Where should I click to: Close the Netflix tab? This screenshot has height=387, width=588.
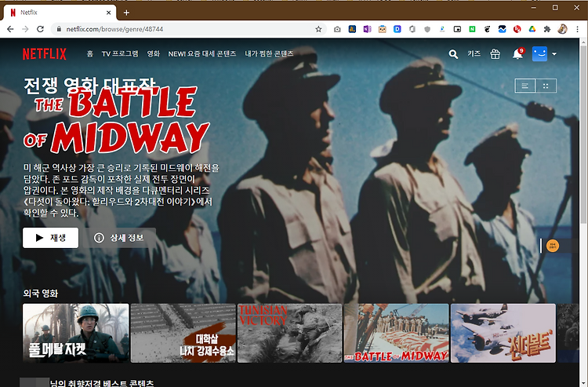(108, 13)
